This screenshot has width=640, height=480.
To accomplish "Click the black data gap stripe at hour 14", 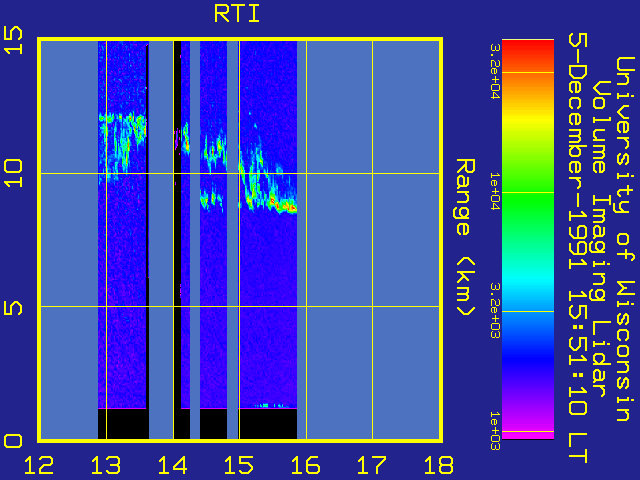I will [177, 240].
